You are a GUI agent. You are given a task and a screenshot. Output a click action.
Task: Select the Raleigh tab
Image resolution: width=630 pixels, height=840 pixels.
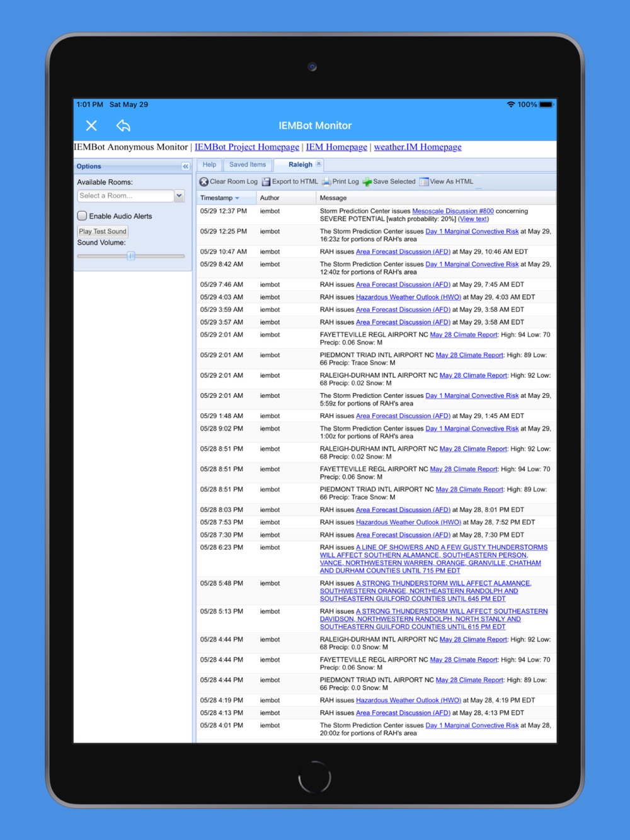click(x=300, y=165)
